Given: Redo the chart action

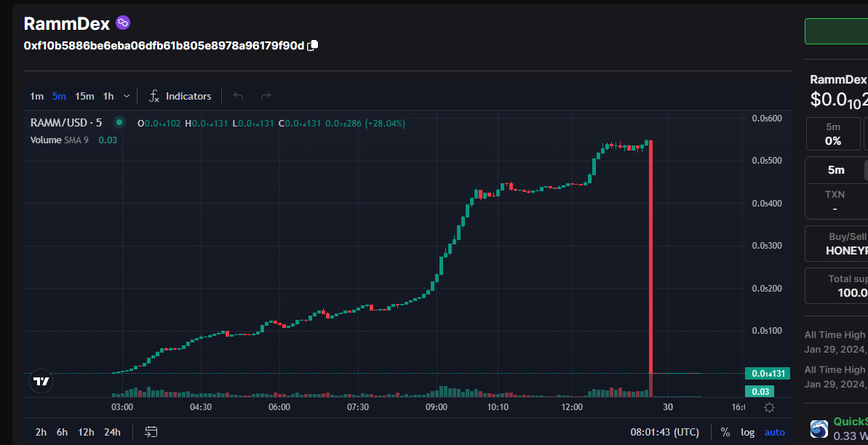Looking at the screenshot, I should click(266, 96).
